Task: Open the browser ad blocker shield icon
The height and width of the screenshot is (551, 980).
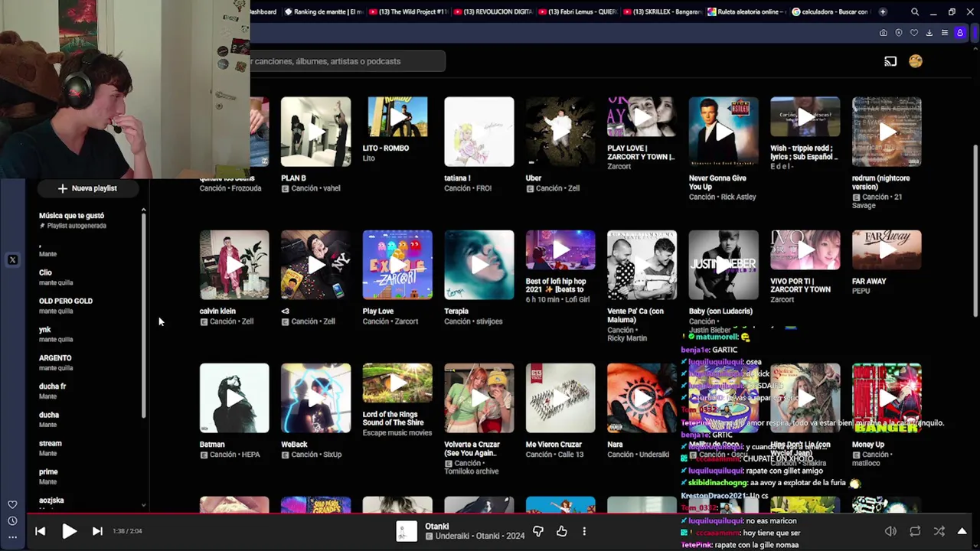Action: (899, 33)
